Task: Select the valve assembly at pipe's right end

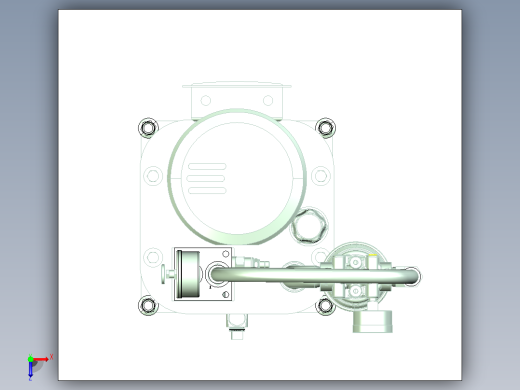Action: (356, 276)
